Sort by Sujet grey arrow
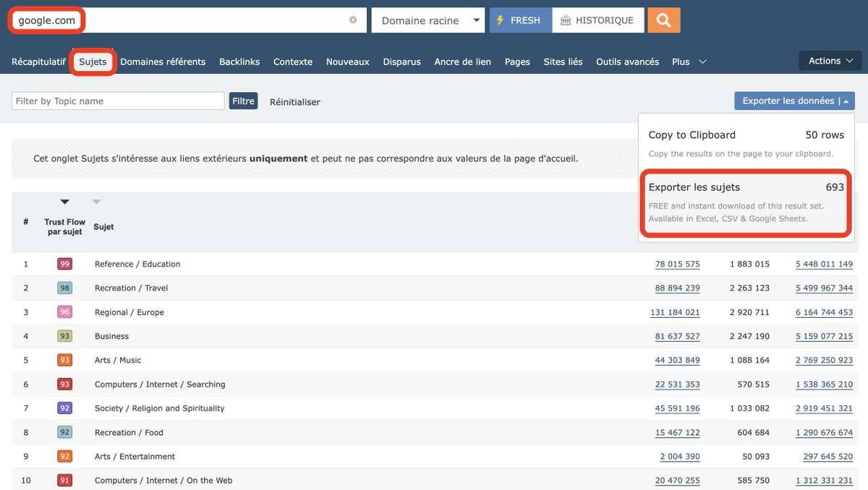 97,202
